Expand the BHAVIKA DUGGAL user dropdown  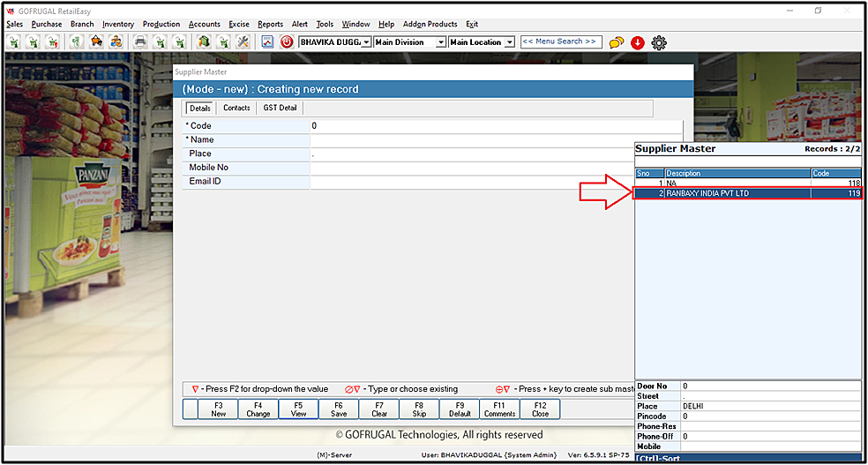[366, 42]
